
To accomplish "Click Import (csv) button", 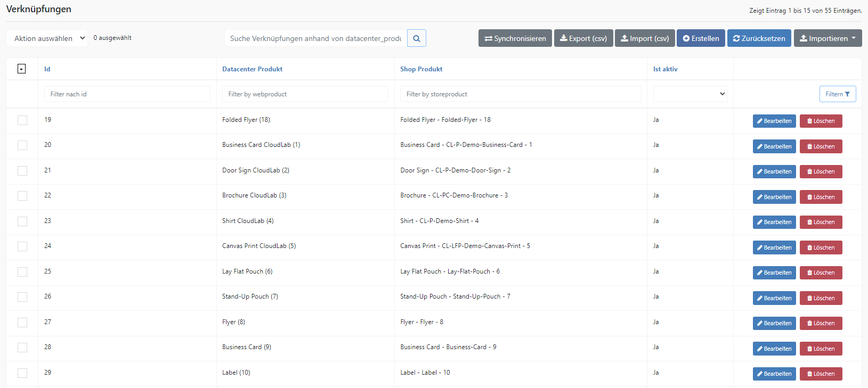I will click(645, 38).
